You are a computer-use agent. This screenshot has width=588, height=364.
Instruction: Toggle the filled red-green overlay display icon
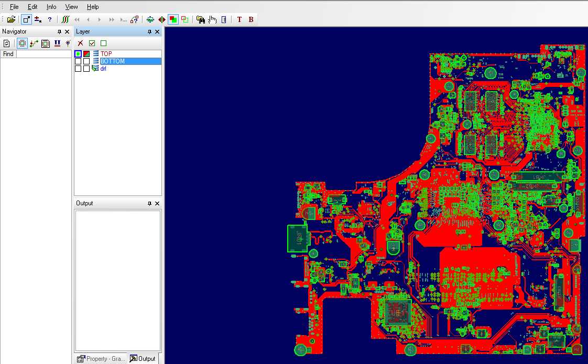[173, 19]
